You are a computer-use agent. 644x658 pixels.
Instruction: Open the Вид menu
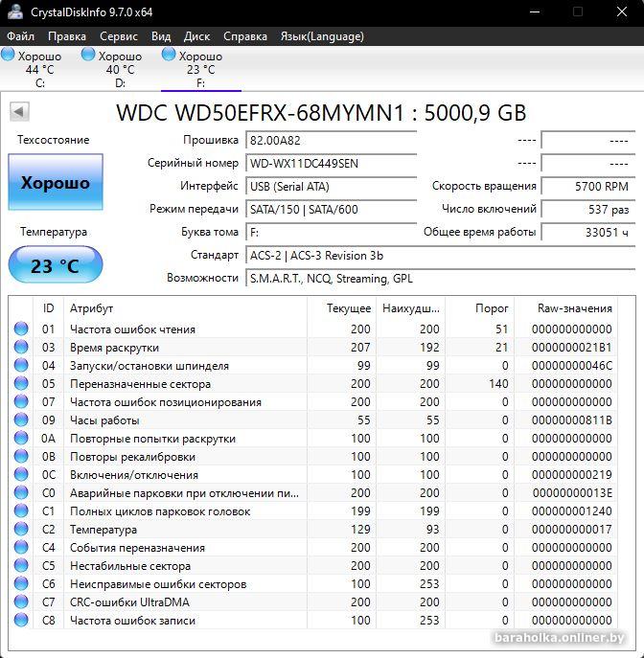click(x=161, y=36)
